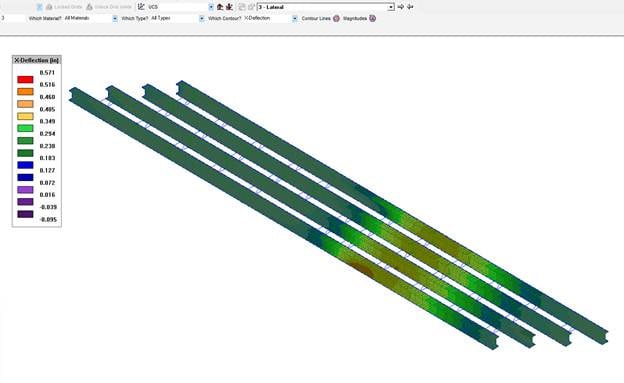Click the second red support icon after UCS
The height and width of the screenshot is (383, 624).
pyautogui.click(x=229, y=7)
